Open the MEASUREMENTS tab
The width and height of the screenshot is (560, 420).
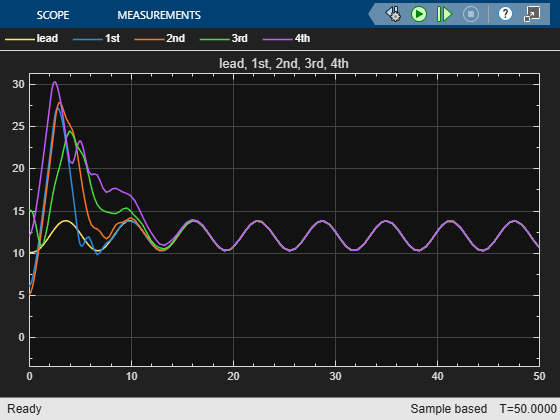point(159,15)
